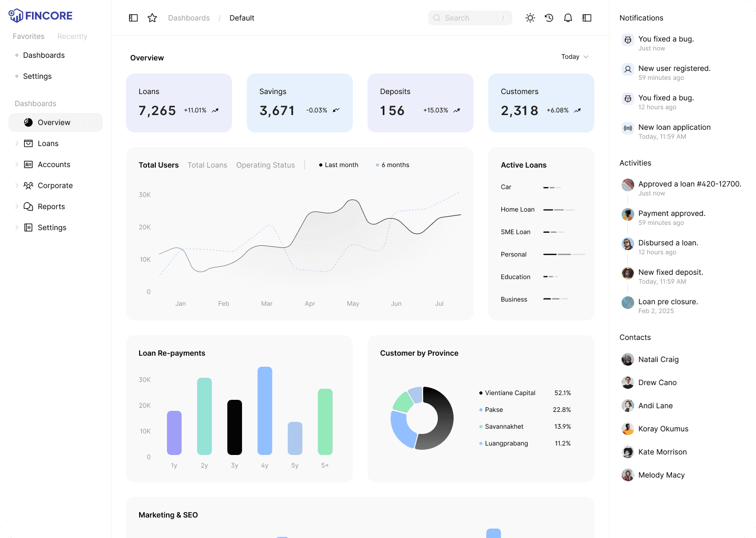Open history via the clock icon
The height and width of the screenshot is (538, 756).
[549, 17]
